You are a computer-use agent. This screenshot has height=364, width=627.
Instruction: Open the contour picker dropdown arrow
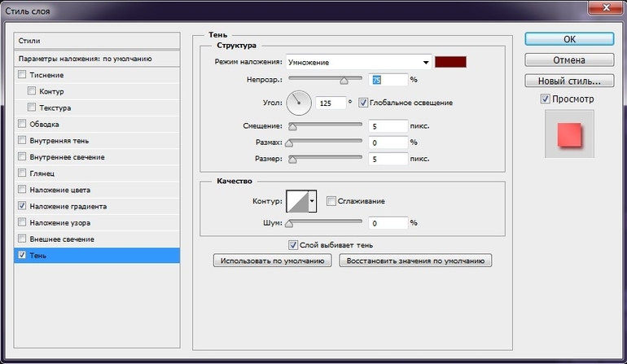312,201
